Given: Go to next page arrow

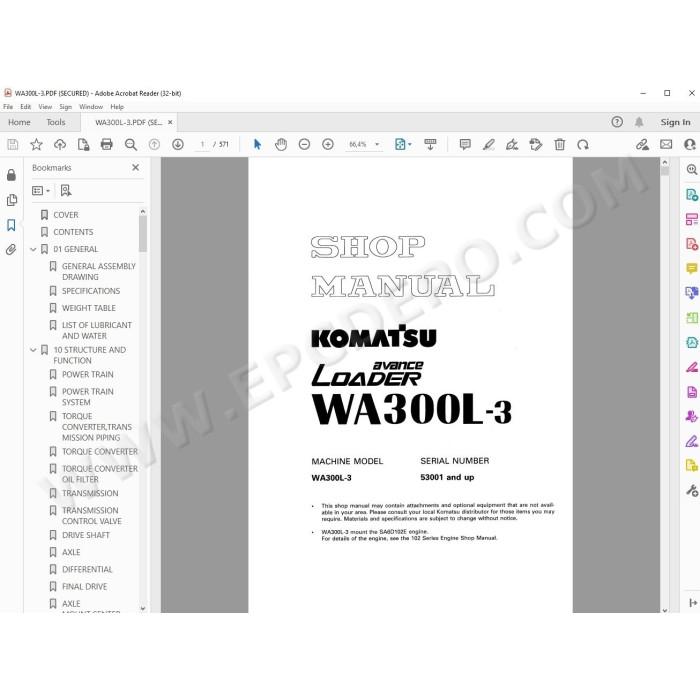Looking at the screenshot, I should tap(178, 144).
